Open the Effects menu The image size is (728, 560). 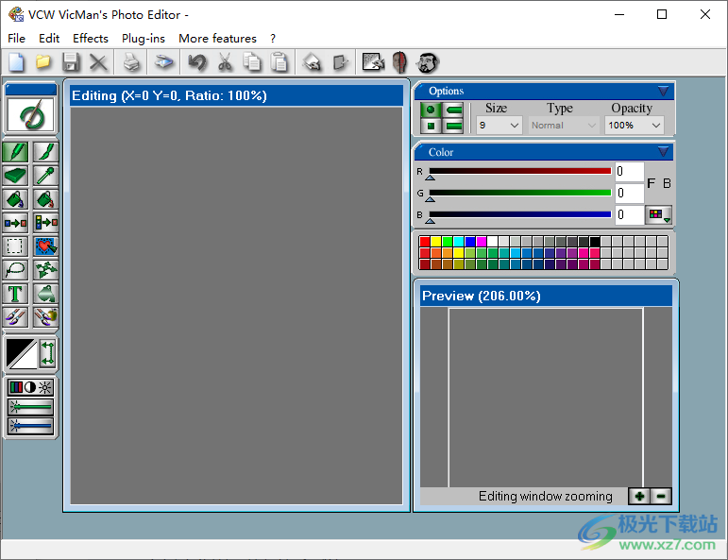point(91,39)
